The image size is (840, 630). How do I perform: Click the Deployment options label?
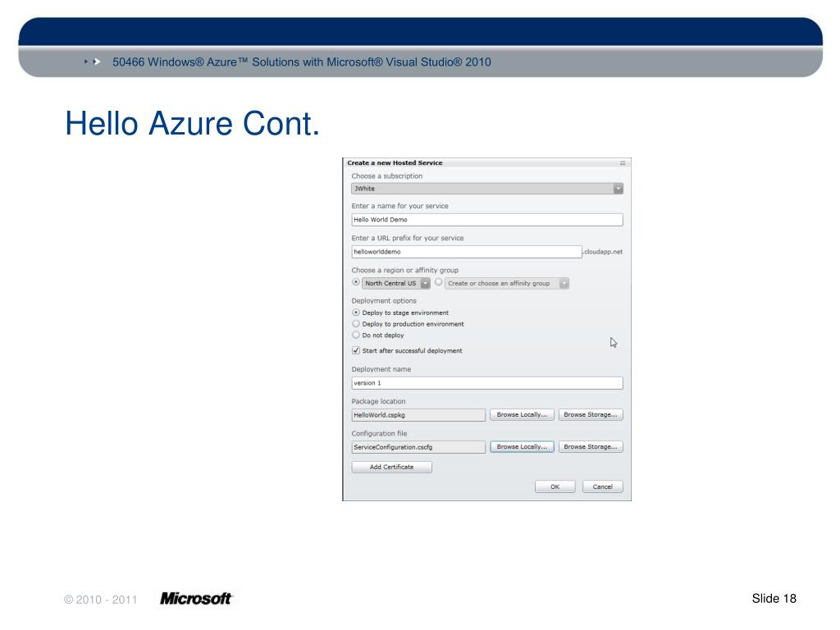point(384,301)
